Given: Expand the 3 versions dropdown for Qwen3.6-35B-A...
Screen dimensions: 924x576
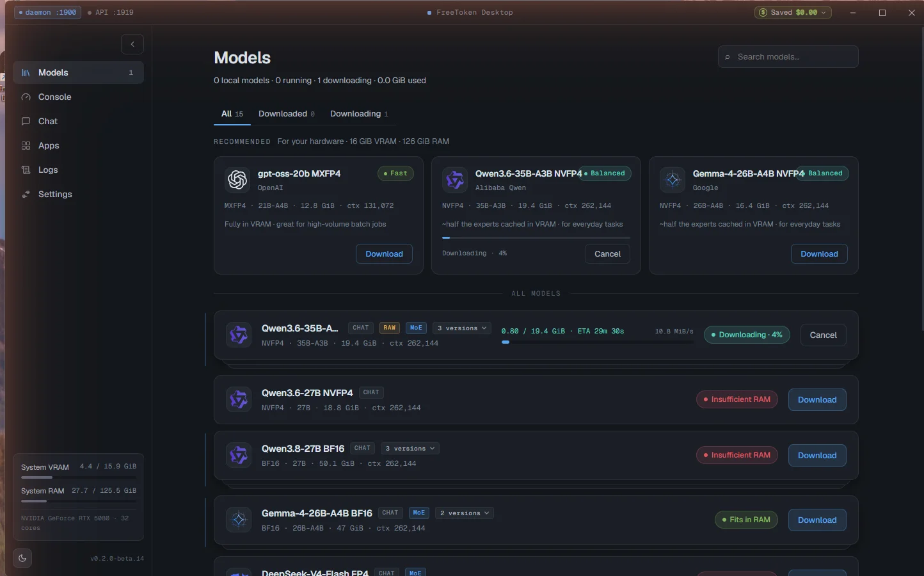Looking at the screenshot, I should 461,328.
